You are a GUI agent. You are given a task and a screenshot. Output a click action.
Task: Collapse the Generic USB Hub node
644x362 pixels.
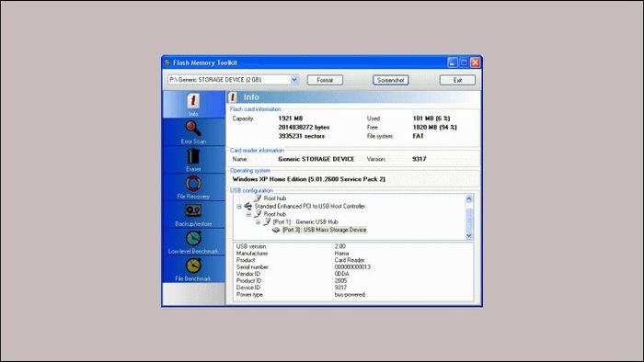coord(258,221)
